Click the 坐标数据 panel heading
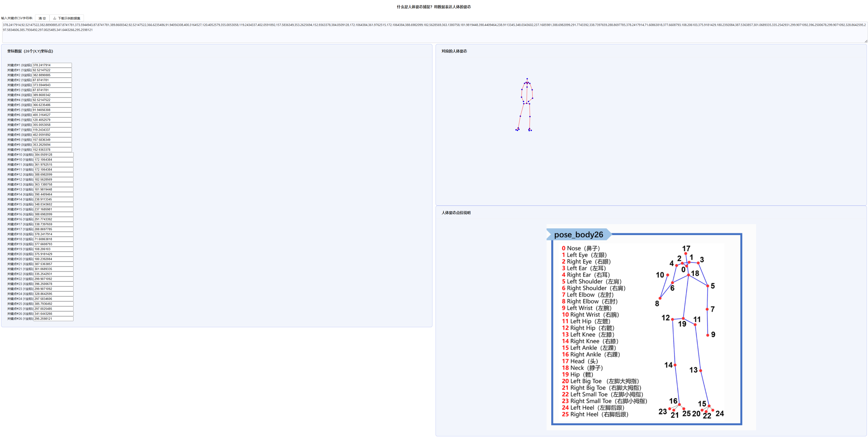Screen dimensions: 868x442 (30, 51)
